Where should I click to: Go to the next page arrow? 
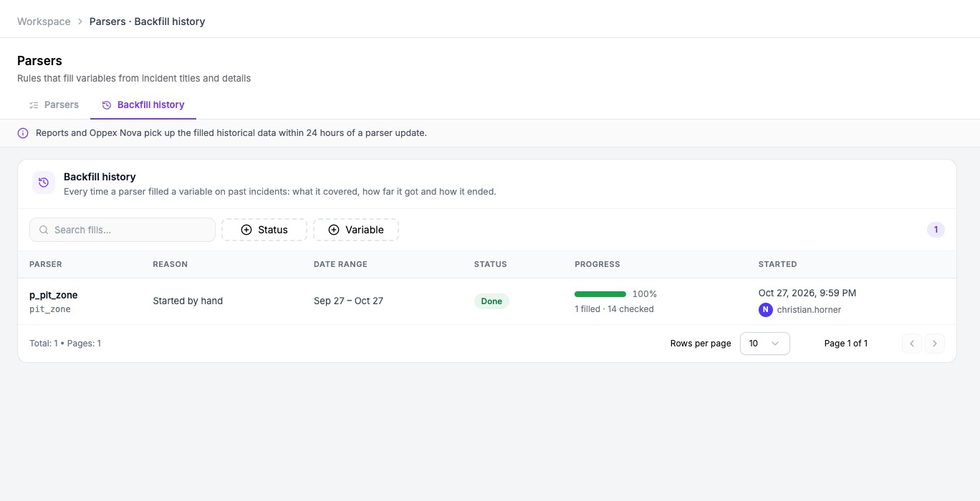coord(935,344)
